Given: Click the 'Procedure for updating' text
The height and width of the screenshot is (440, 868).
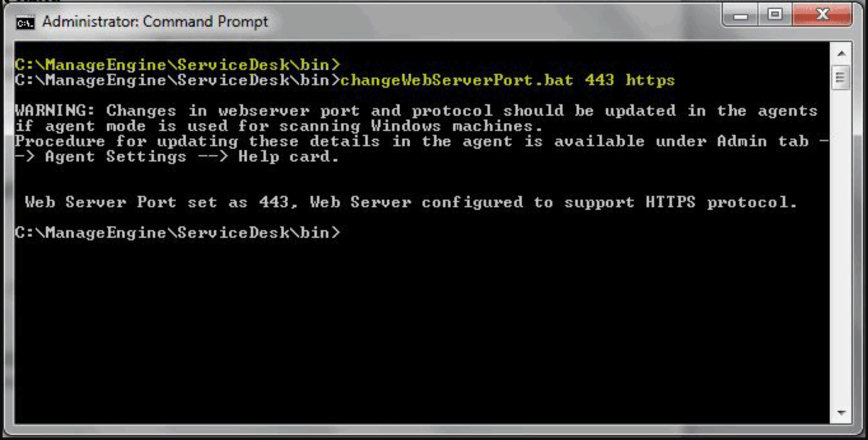Looking at the screenshot, I should (126, 141).
